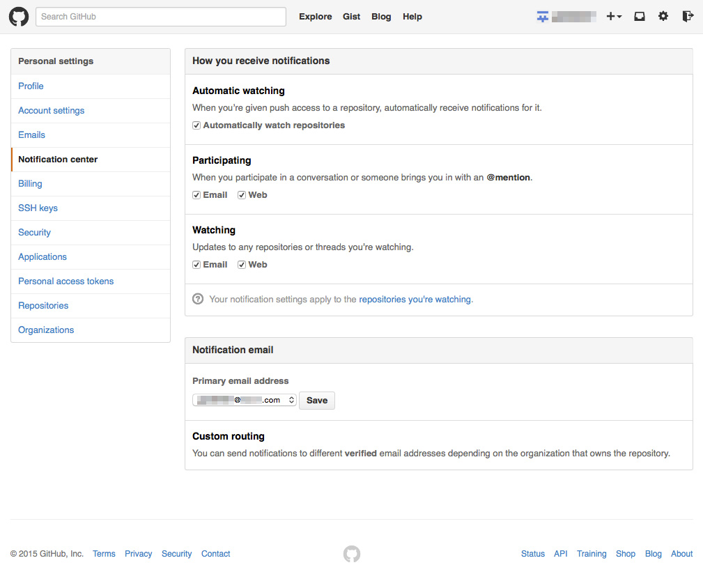Image resolution: width=703 pixels, height=588 pixels.
Task: Click the Octocat mark in the footer
Action: (x=351, y=554)
